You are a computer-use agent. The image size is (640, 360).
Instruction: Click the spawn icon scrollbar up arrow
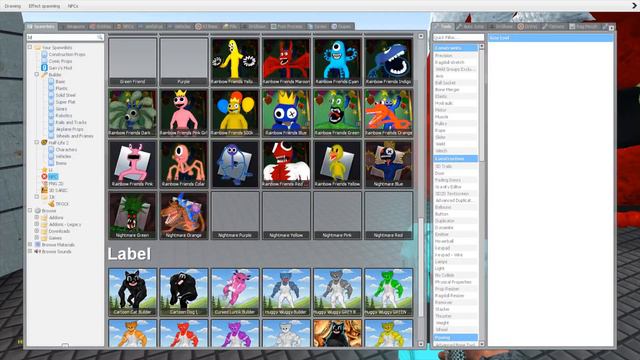(x=421, y=36)
